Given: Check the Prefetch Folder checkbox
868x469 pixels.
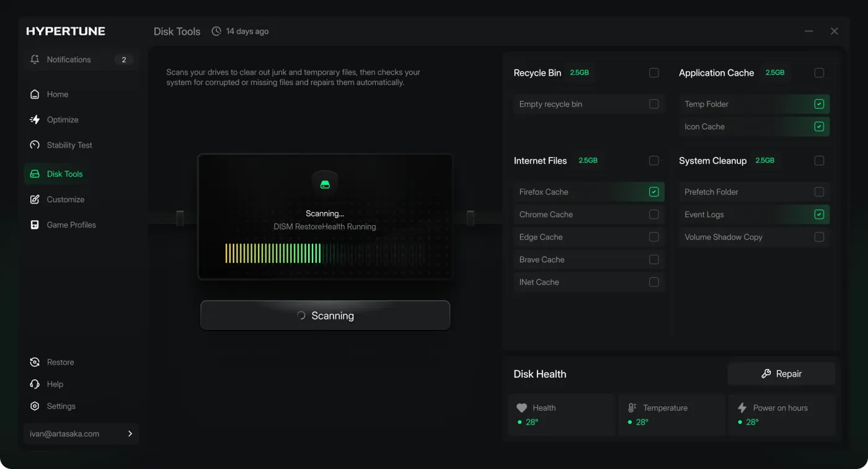Looking at the screenshot, I should point(819,192).
